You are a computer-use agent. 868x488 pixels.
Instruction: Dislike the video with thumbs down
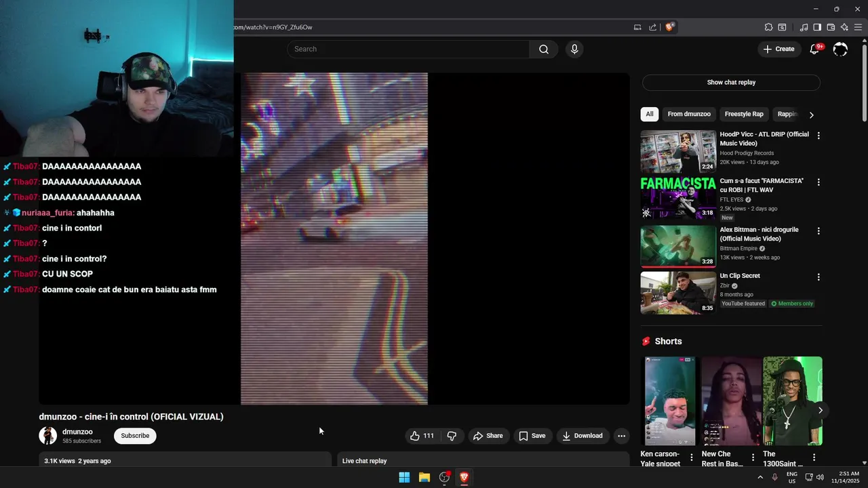452,436
